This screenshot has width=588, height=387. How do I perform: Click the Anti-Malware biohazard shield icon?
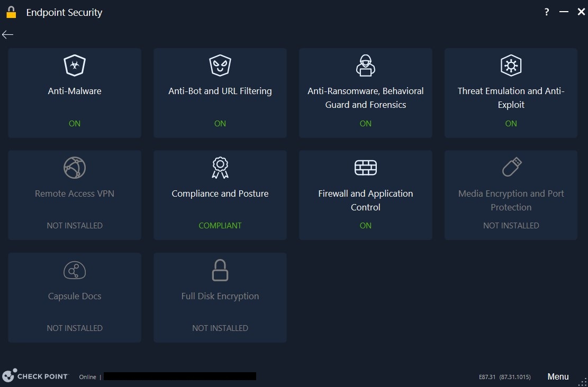click(75, 66)
